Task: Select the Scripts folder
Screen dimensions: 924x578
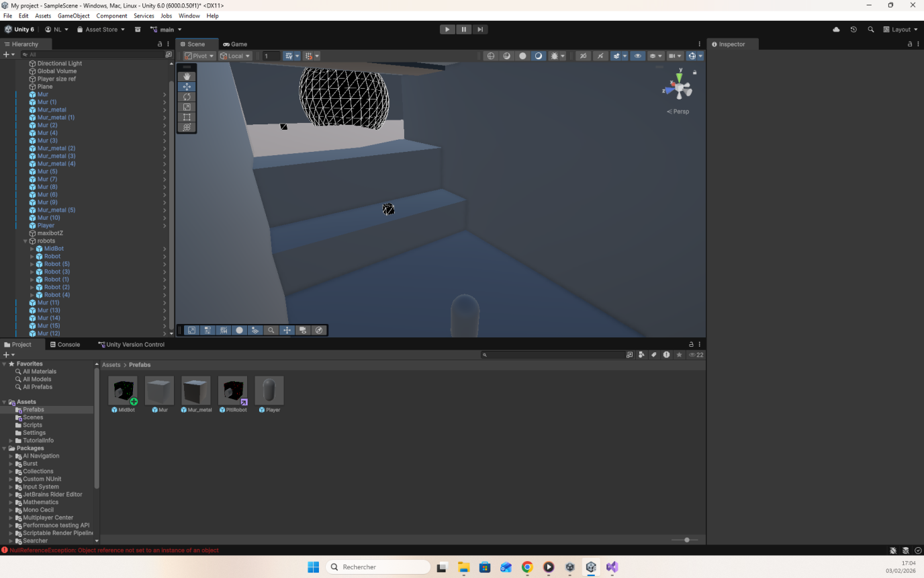Action: coord(32,425)
